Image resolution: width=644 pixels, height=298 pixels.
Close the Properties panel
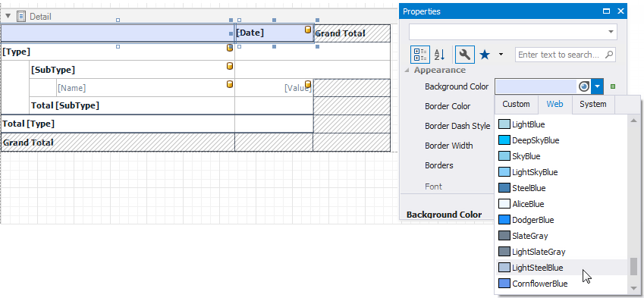click(620, 11)
